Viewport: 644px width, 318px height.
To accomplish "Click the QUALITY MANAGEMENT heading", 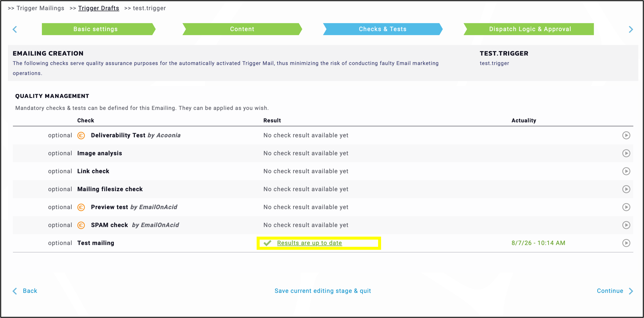I will tap(52, 96).
